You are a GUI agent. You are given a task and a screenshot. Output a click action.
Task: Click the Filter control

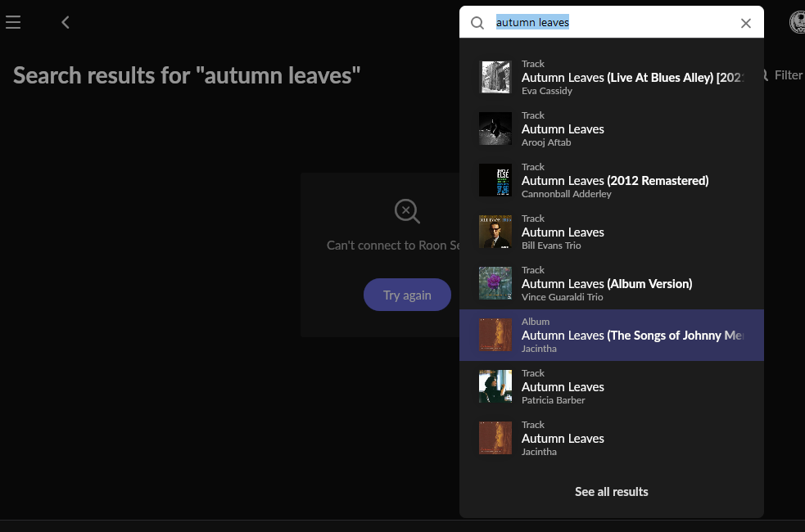click(x=781, y=75)
